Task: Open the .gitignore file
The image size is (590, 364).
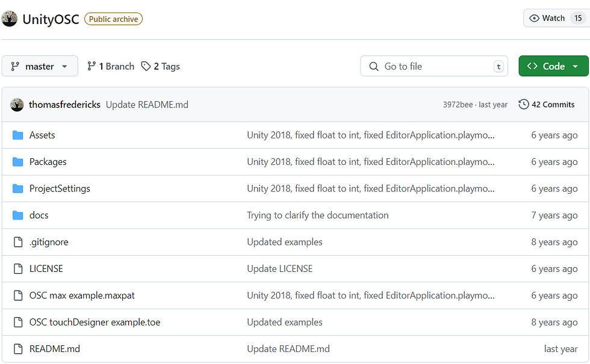Action: 49,242
